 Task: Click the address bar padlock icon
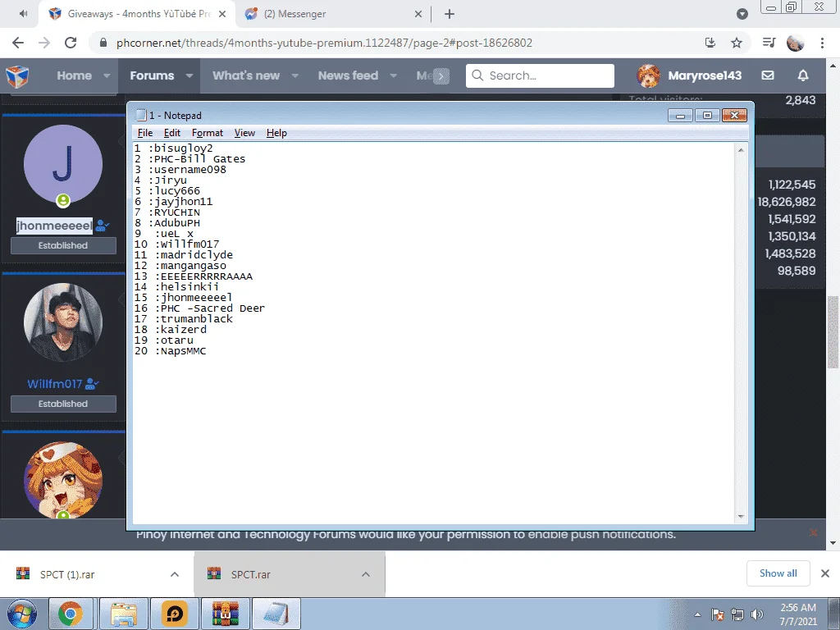[x=103, y=43]
